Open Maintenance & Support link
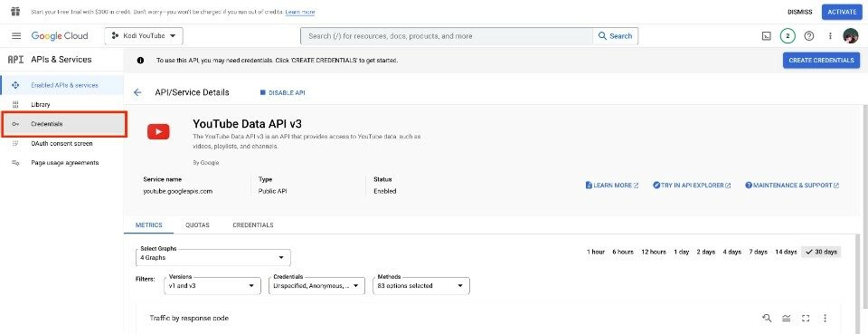 tap(792, 186)
